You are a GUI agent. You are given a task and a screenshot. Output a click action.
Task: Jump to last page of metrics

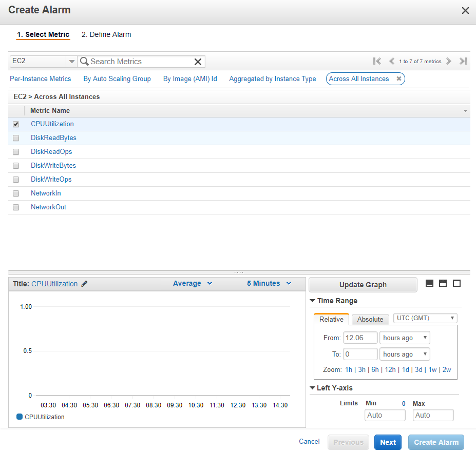click(x=463, y=61)
